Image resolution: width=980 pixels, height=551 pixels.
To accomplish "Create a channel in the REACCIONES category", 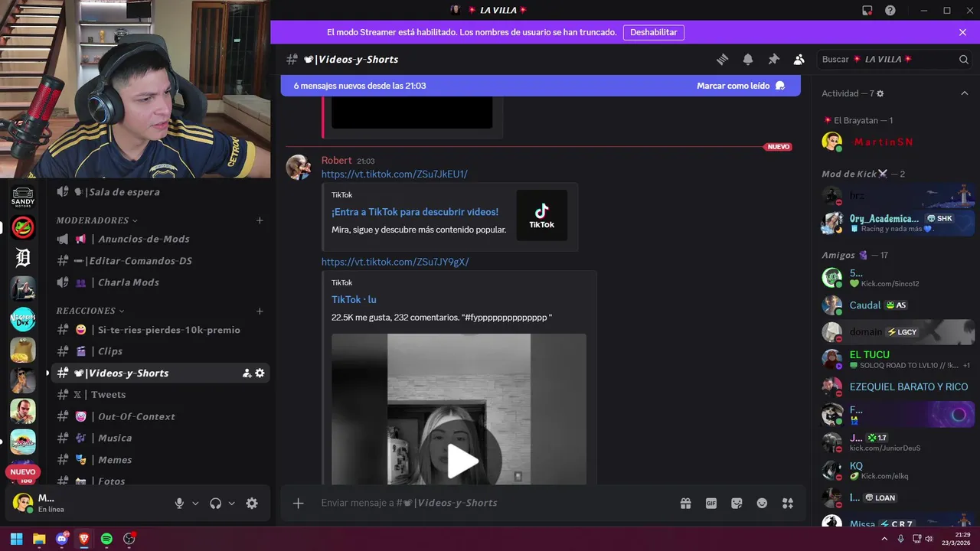I will pos(260,311).
